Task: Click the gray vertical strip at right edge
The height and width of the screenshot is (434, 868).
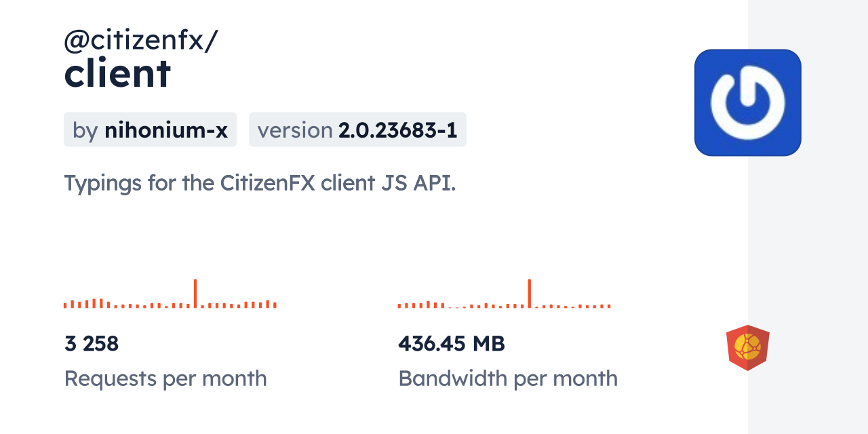Action: 808,217
